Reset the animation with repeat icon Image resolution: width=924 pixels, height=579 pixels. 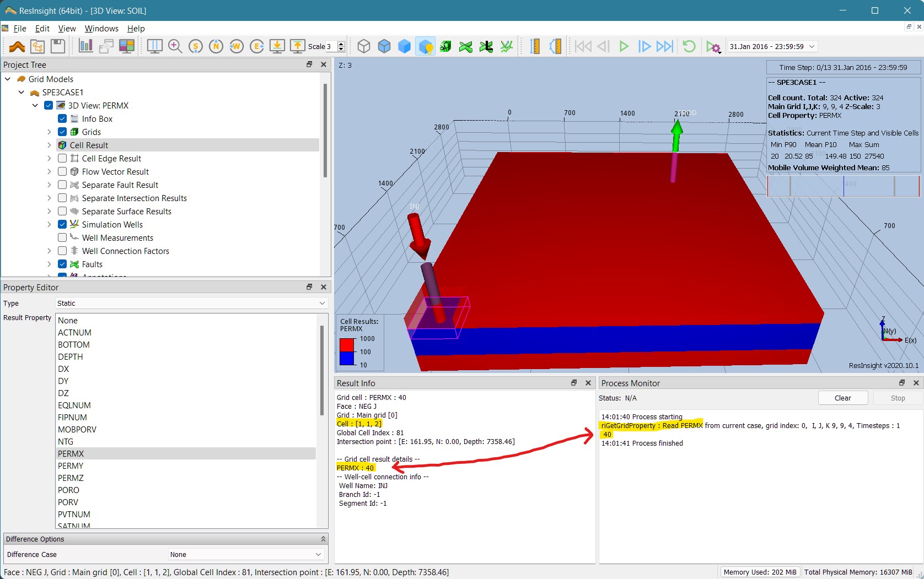(689, 47)
